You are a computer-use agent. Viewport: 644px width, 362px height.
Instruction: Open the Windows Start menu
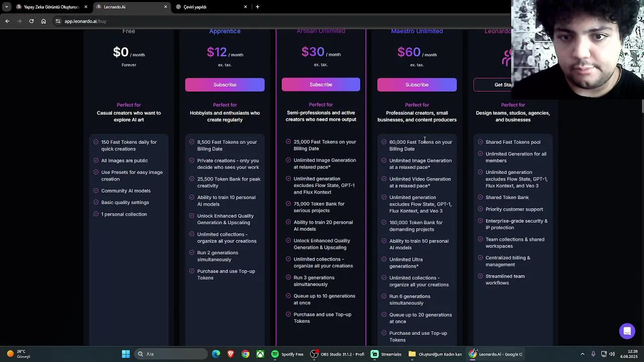pyautogui.click(x=126, y=354)
